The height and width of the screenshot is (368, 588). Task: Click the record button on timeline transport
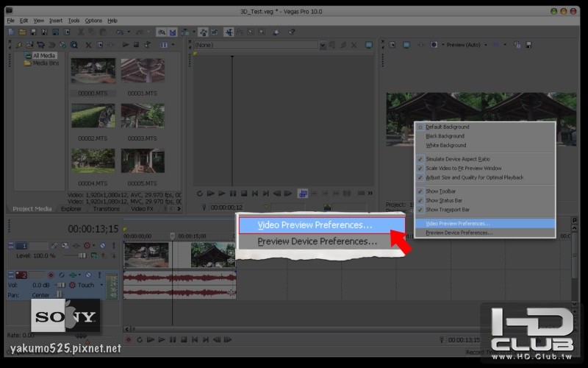pos(129,340)
